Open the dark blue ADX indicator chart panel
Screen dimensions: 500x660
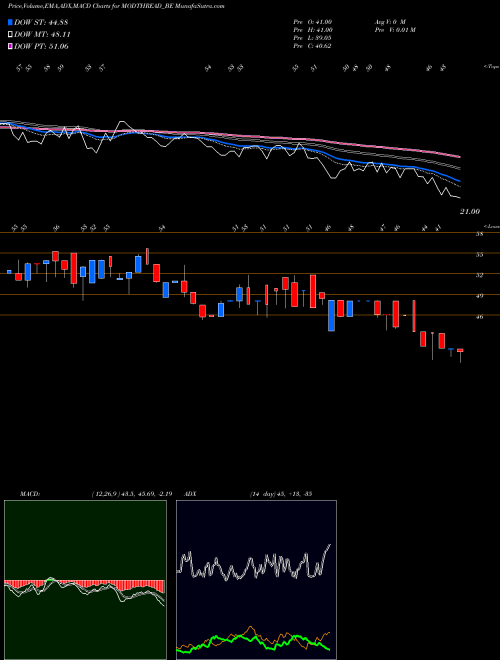coord(256,580)
